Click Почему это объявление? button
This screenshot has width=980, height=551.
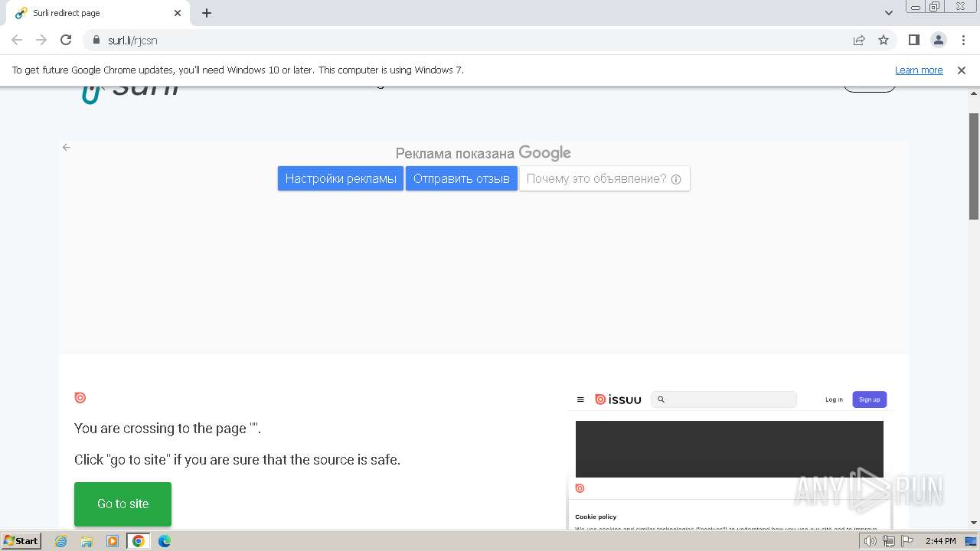605,178
